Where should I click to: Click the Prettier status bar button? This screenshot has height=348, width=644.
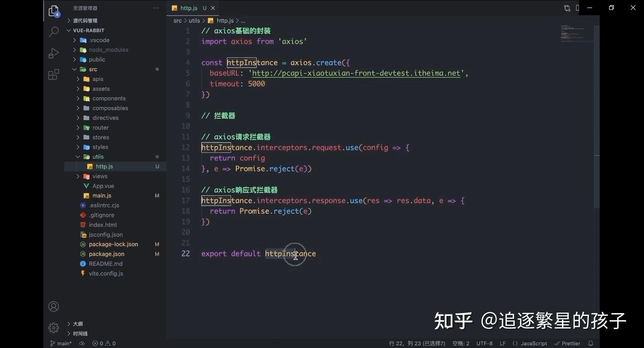pos(568,343)
